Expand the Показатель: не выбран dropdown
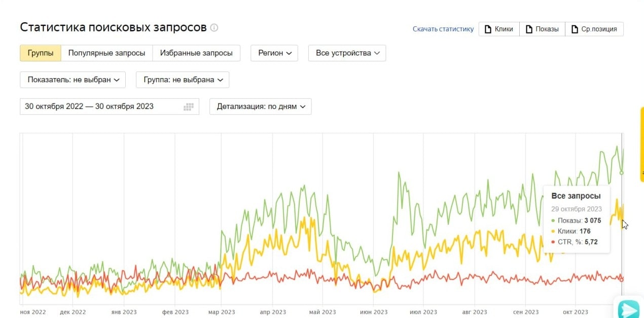Image resolution: width=644 pixels, height=318 pixels. coord(73,80)
